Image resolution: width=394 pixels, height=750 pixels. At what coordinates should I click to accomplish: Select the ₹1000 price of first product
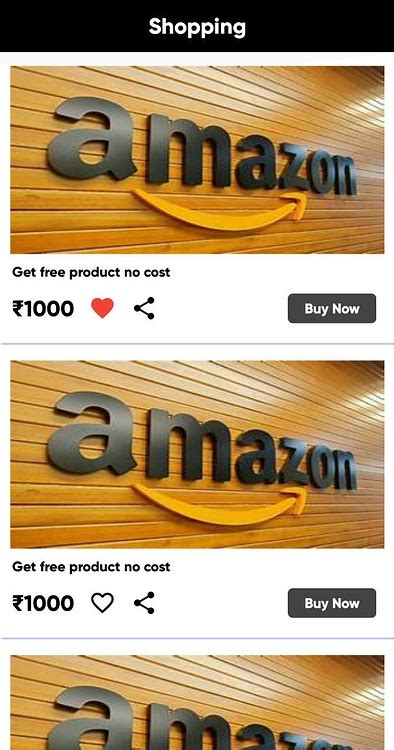(x=43, y=309)
